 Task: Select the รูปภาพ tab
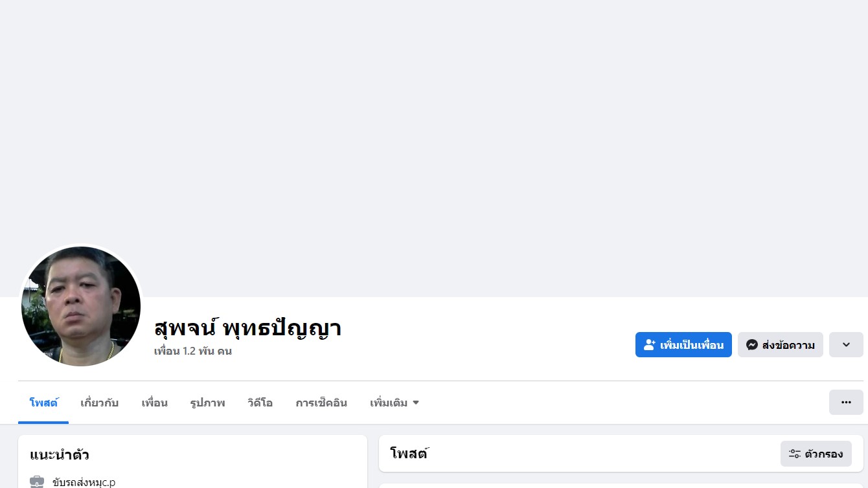[x=207, y=403]
